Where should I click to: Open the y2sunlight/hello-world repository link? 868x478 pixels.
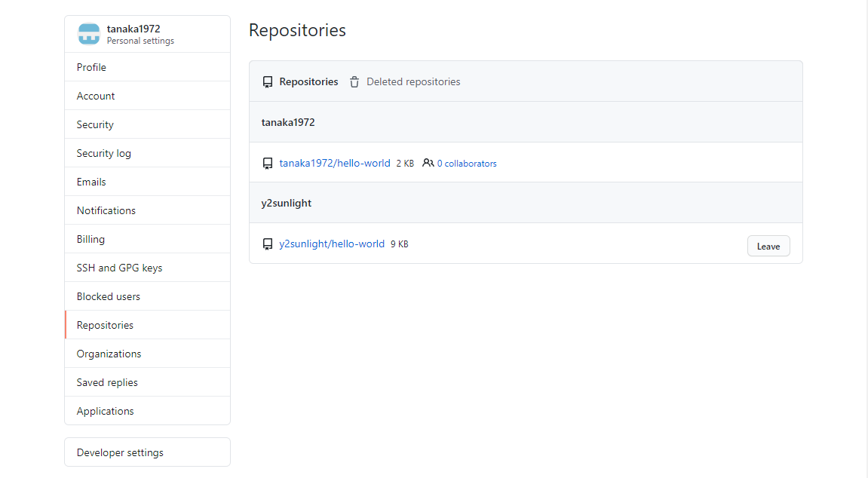click(332, 244)
